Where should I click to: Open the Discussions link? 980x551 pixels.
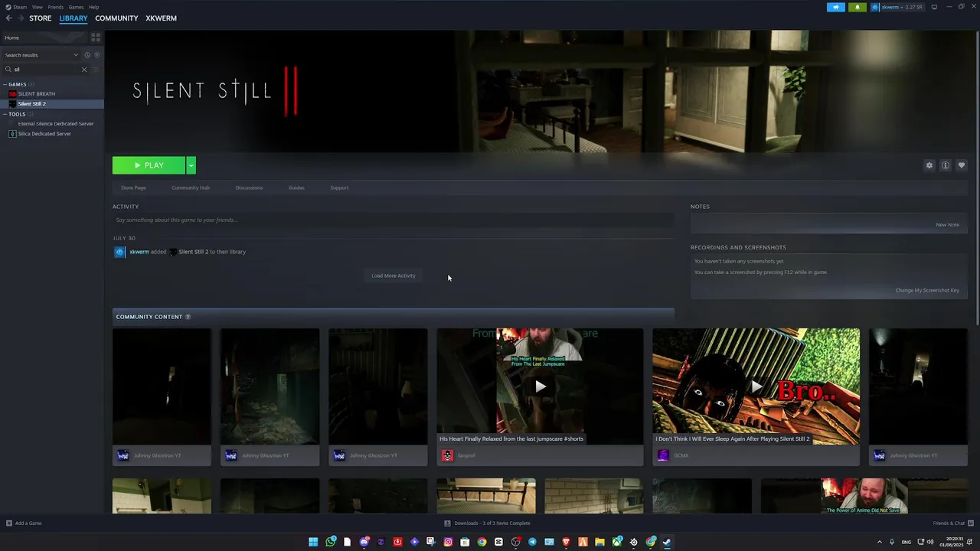coord(249,187)
